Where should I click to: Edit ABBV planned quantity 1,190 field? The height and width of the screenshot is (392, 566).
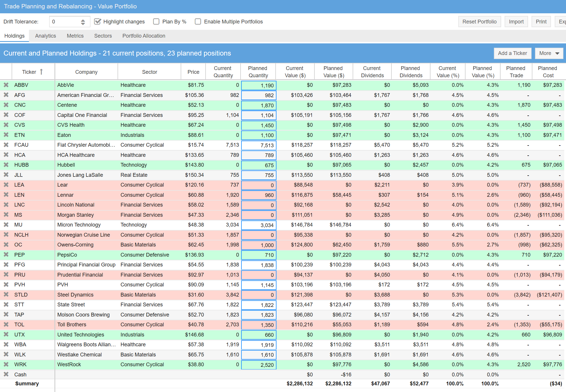click(259, 85)
